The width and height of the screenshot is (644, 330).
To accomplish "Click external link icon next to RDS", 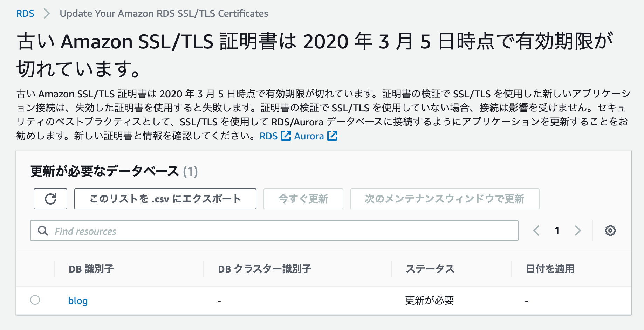I will (x=286, y=136).
